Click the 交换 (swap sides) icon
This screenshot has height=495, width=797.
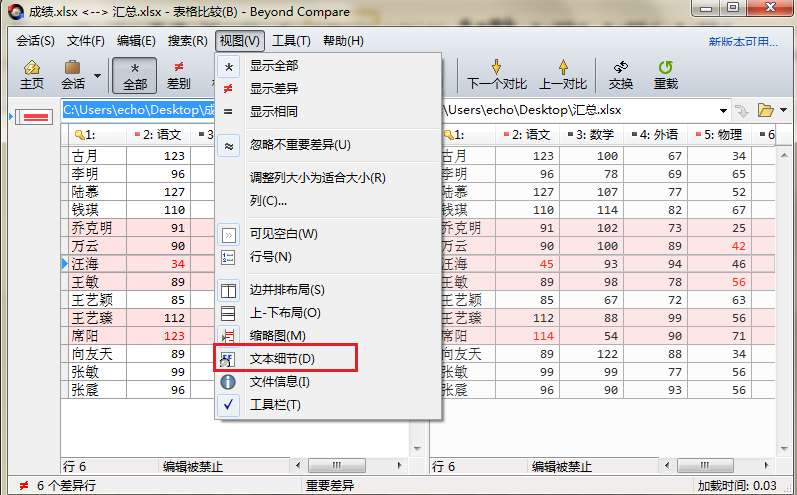coord(621,75)
